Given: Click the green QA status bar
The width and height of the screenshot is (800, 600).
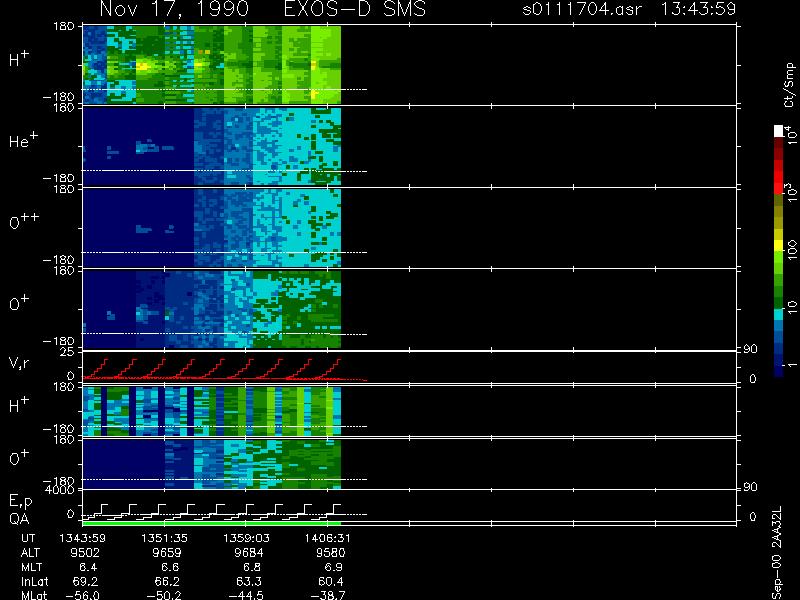Looking at the screenshot, I should coord(212,523).
